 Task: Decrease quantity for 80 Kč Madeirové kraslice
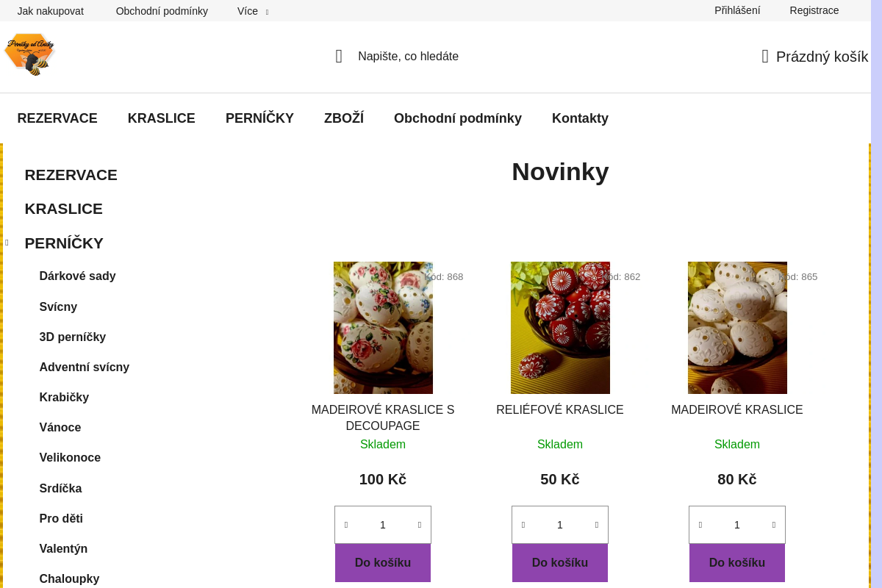[700, 525]
